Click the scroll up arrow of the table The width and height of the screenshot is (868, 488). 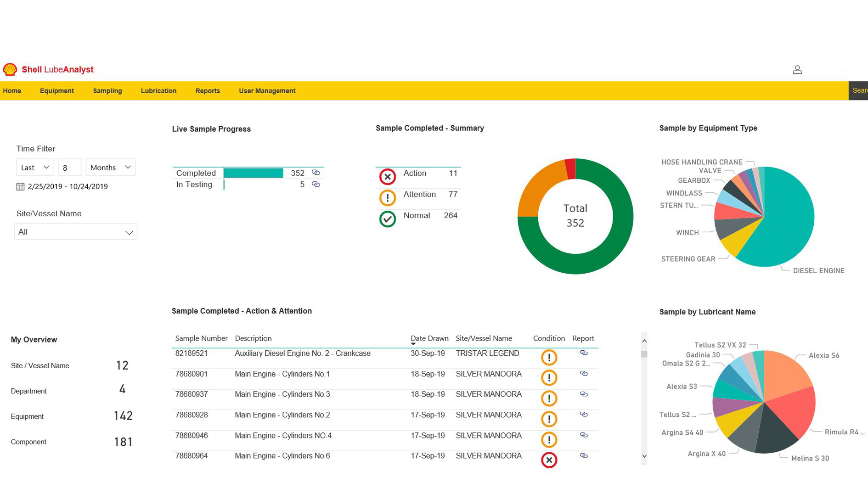644,341
